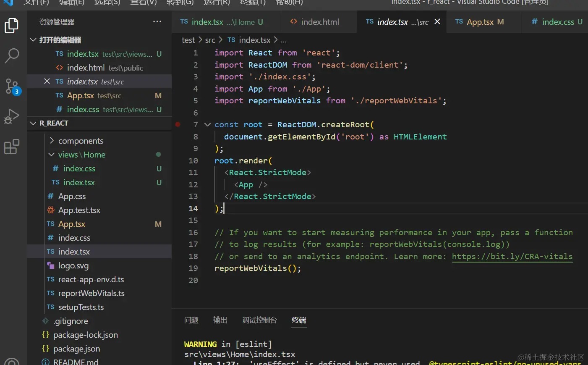The image size is (588, 365).
Task: Open package.json in file explorer
Action: (x=76, y=349)
